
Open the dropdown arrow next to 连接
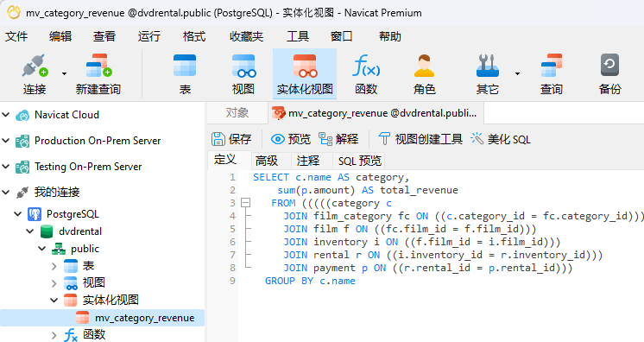click(64, 73)
